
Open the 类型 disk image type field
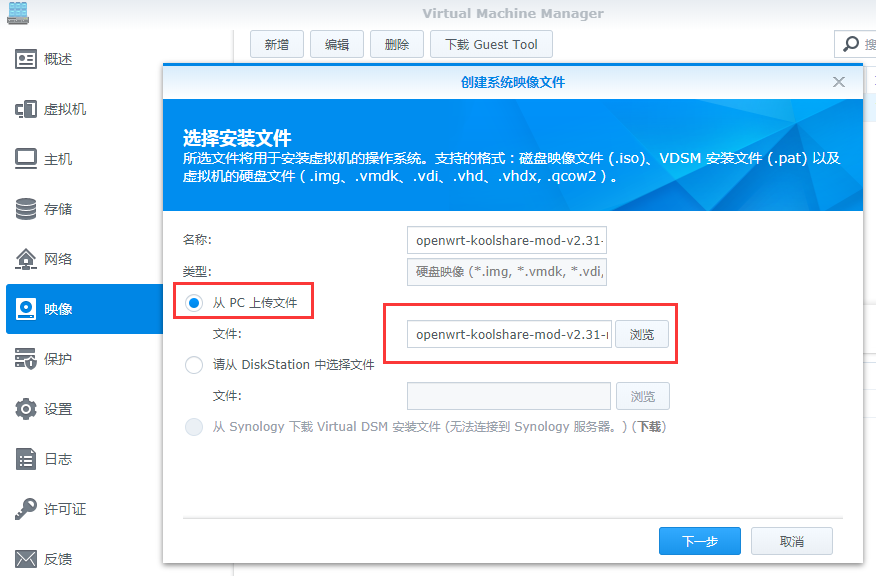pos(507,272)
